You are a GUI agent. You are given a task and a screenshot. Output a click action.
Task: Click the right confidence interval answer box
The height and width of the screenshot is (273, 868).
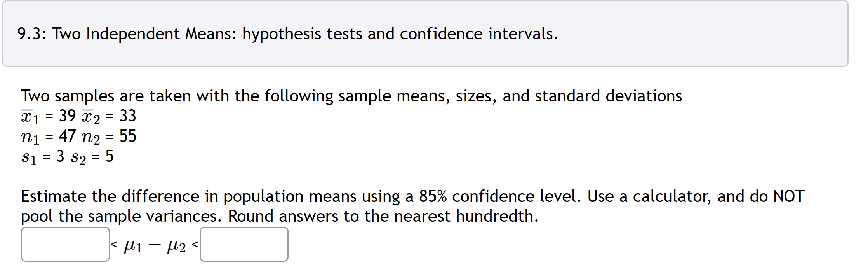[x=244, y=244]
